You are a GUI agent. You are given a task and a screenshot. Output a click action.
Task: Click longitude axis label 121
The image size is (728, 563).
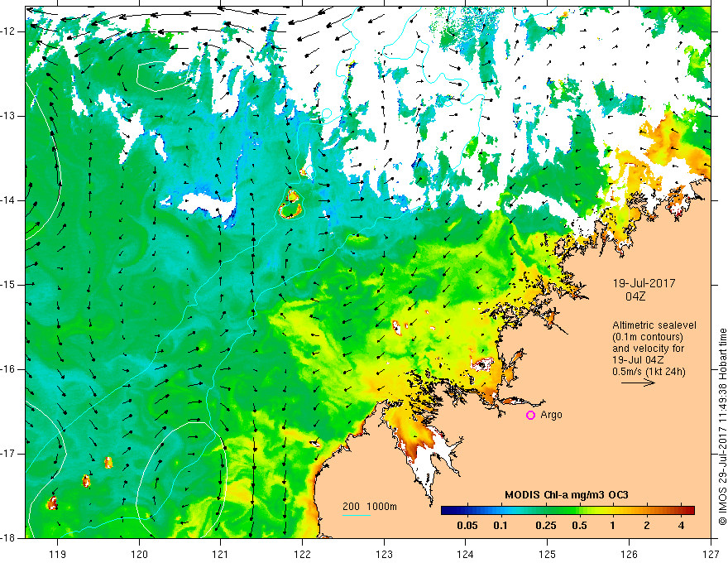[221, 554]
